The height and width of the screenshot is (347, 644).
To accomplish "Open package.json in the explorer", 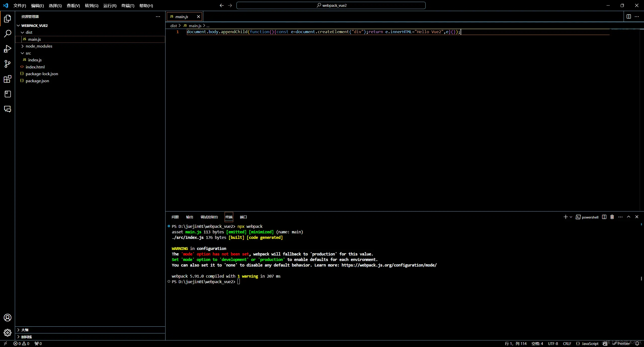I will tap(37, 81).
